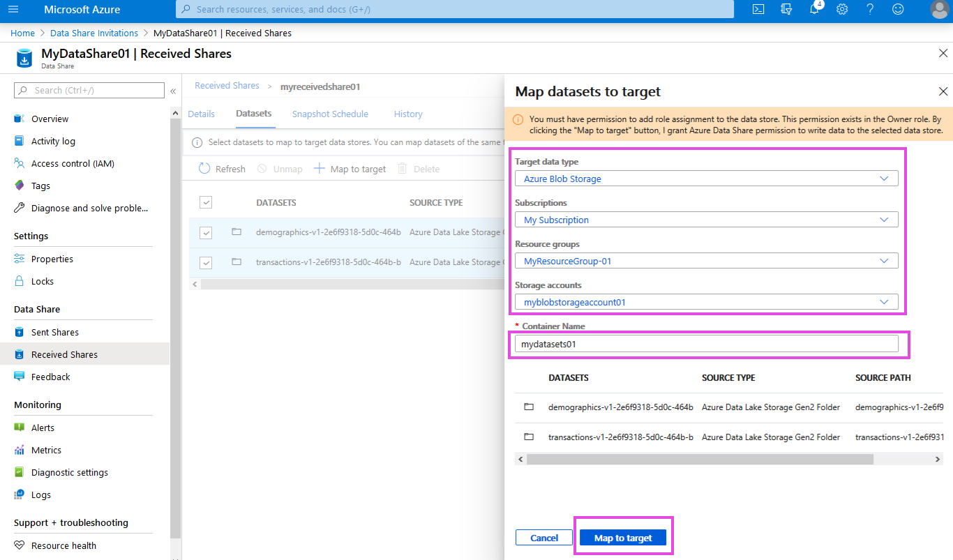Image resolution: width=953 pixels, height=560 pixels.
Task: Open the hamburger portal menu
Action: coord(13,9)
